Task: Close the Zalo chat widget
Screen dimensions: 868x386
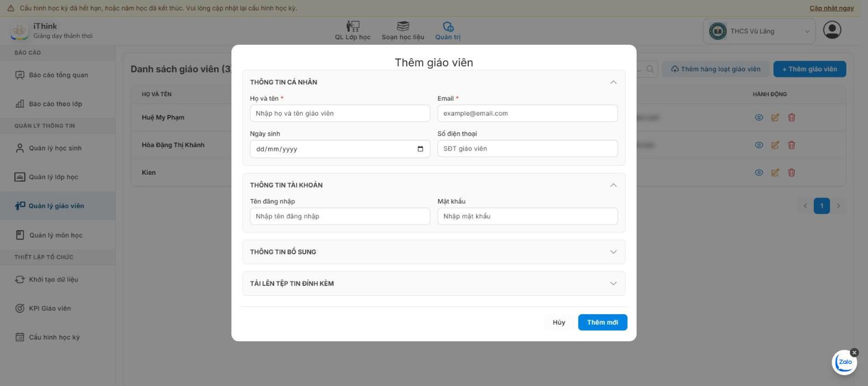Action: (x=854, y=352)
